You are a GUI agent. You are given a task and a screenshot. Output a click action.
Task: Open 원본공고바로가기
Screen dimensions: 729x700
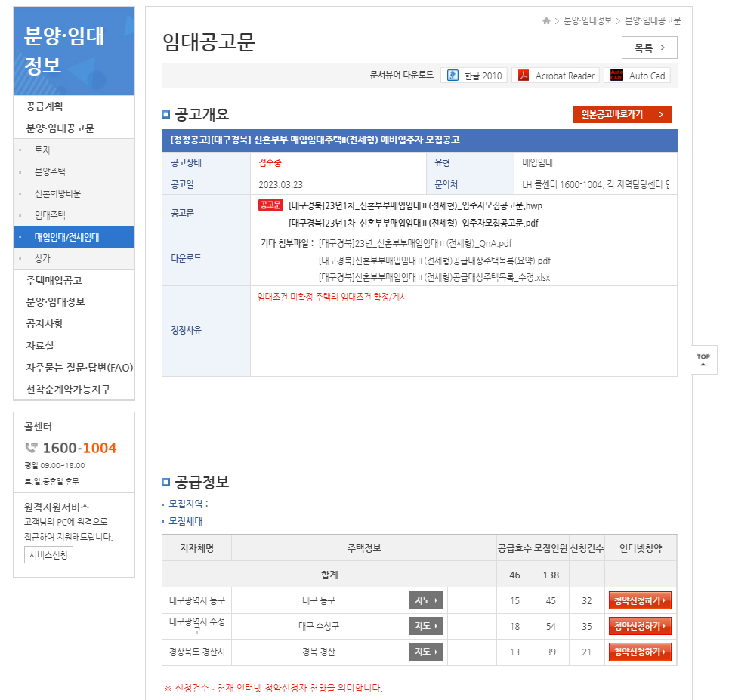coord(624,114)
